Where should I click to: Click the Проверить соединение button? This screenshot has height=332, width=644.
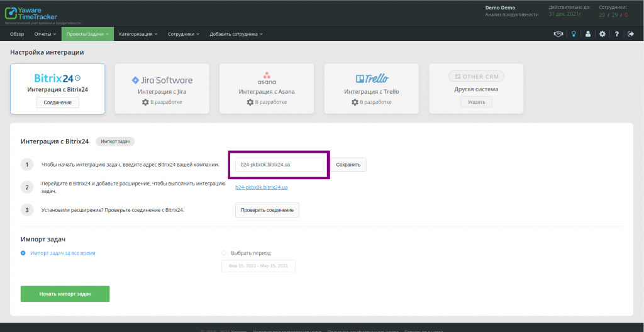click(267, 210)
